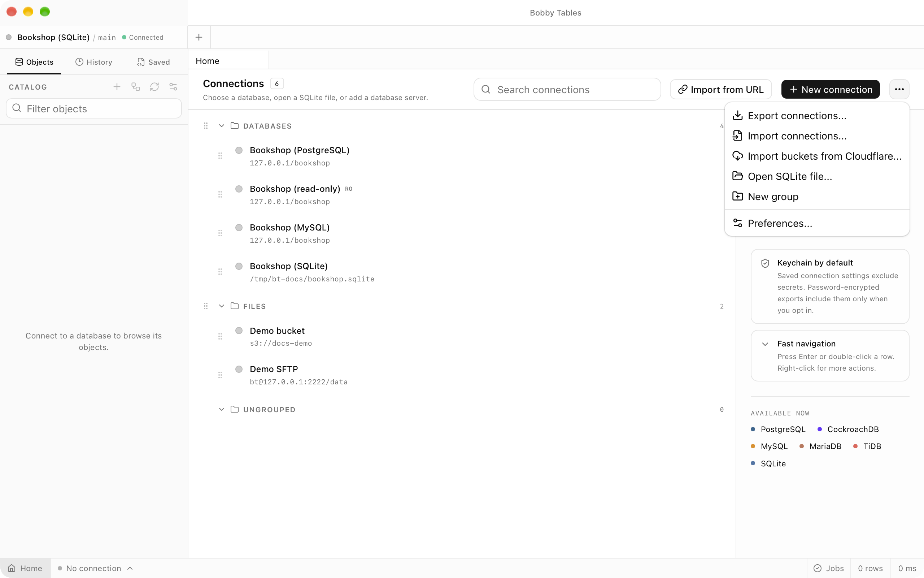Click the Open SQLite file folder icon
Screen dimensions: 924x578
tap(738, 176)
